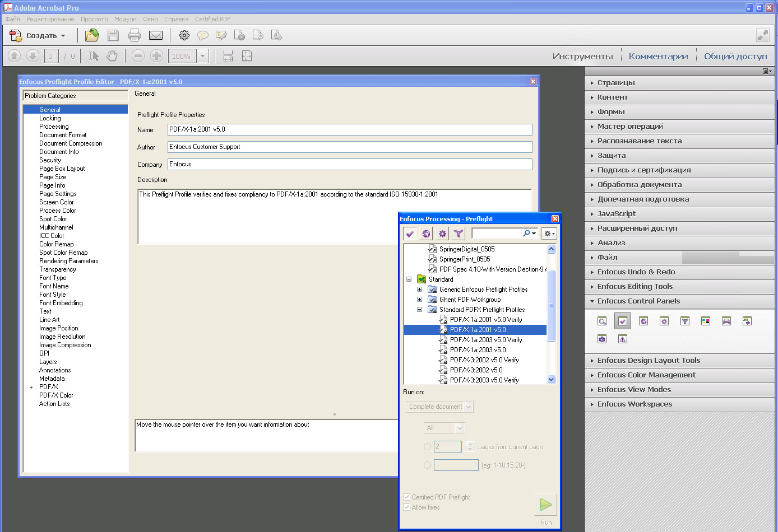
Task: Toggle Certified PDF Preflight checkbox
Action: (407, 497)
